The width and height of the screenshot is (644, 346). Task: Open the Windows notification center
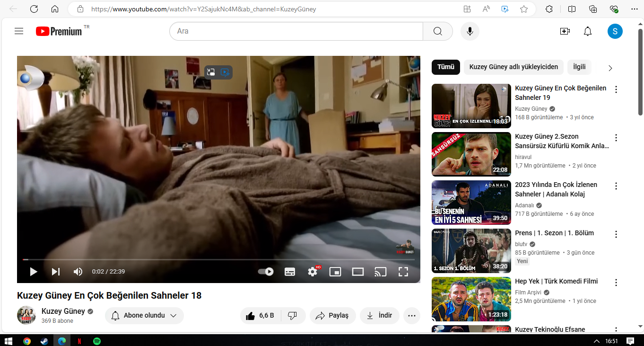pos(630,341)
